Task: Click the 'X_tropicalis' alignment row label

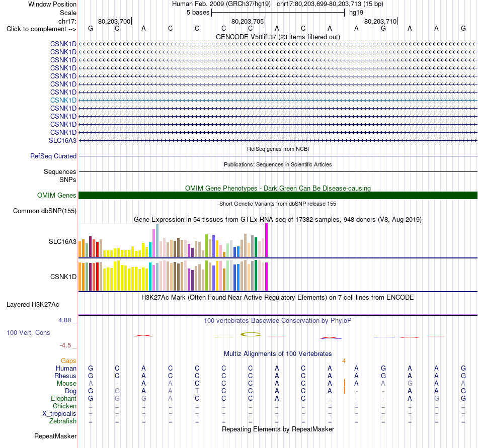Action: point(59,414)
